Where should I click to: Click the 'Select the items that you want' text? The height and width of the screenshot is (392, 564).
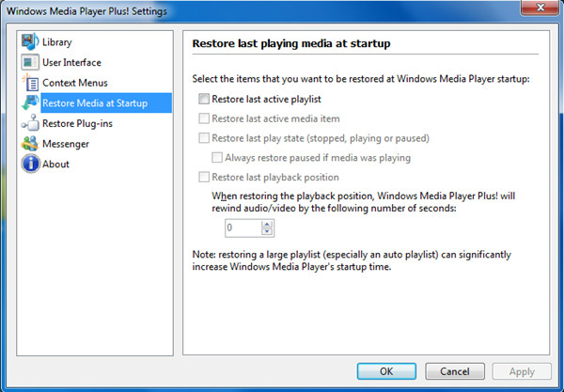[x=361, y=79]
